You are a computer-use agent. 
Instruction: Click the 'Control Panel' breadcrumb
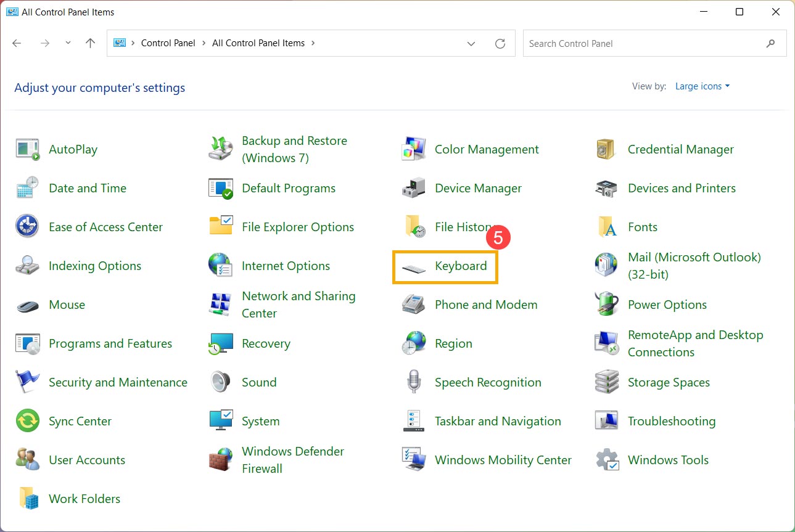coord(168,43)
